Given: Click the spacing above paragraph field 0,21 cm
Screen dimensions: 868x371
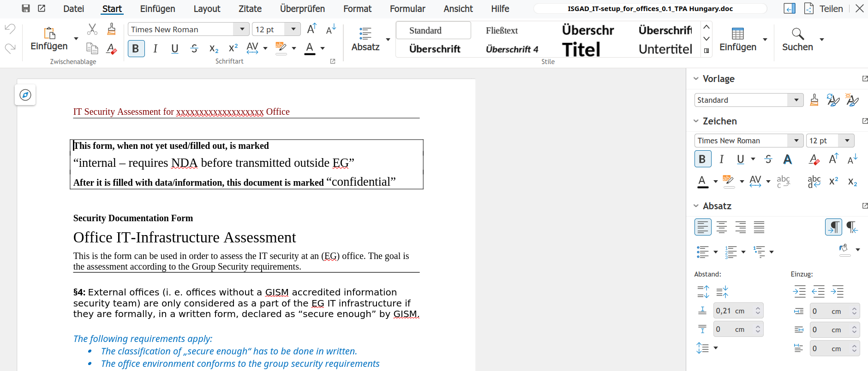Looking at the screenshot, I should pyautogui.click(x=733, y=311).
